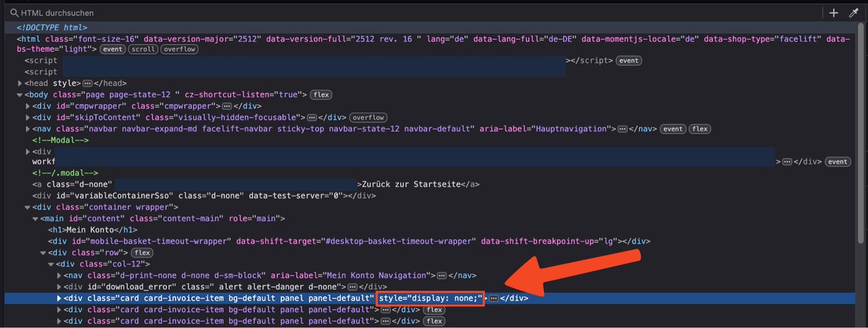The height and width of the screenshot is (328, 868).
Task: Click the ellipsis badge inside the head element
Action: coord(88,83)
